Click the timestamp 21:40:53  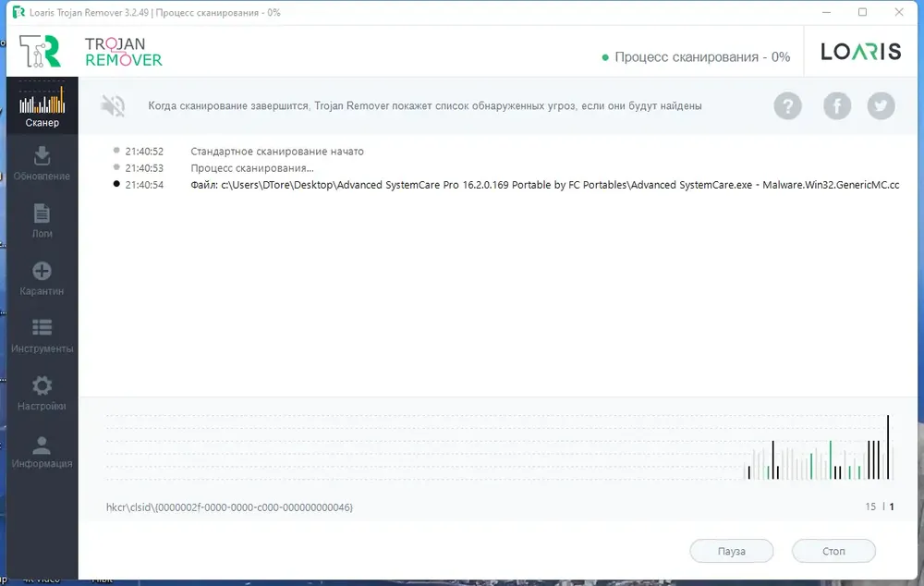144,168
